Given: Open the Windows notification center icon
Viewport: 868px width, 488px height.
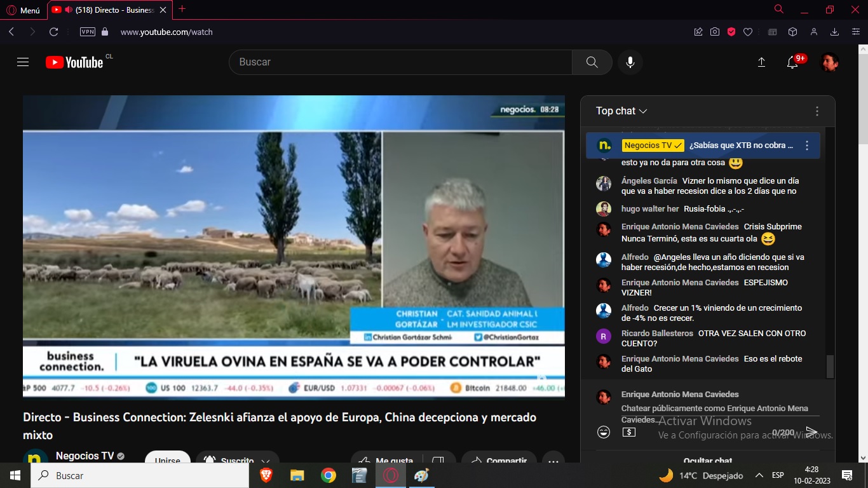Looking at the screenshot, I should [847, 475].
